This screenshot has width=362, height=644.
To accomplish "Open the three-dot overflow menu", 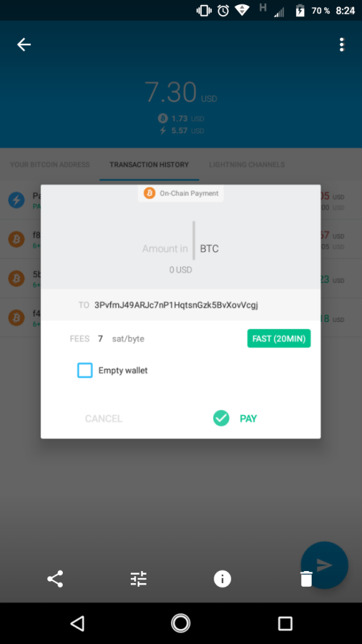I will click(342, 45).
